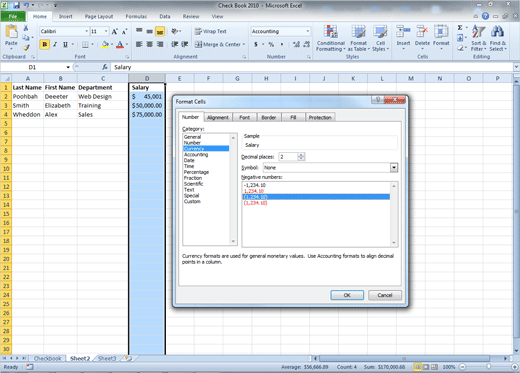Select Custom in Category list
520x373 pixels.
point(192,201)
